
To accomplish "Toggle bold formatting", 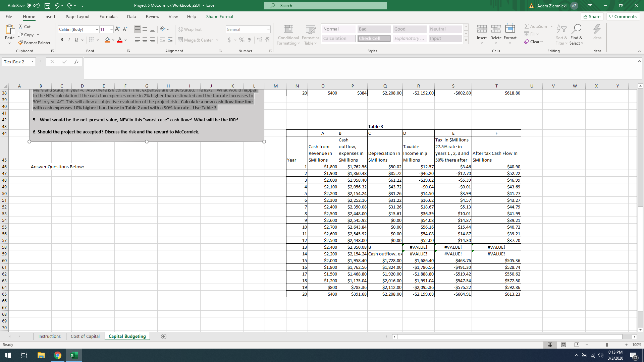I will (x=62, y=40).
